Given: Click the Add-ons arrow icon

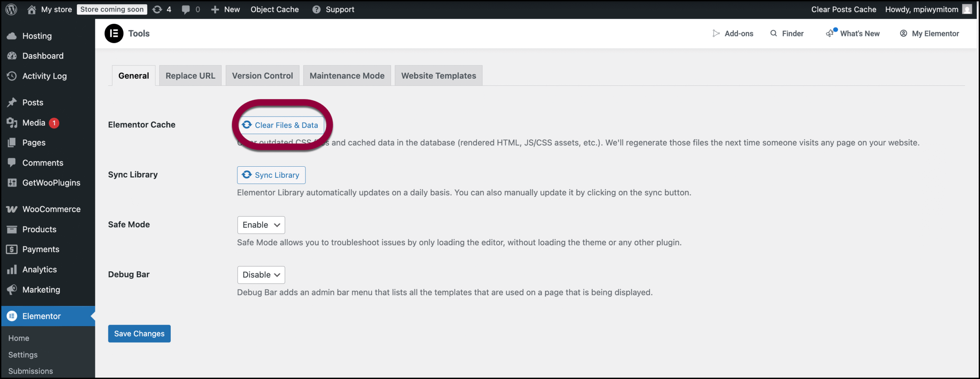Looking at the screenshot, I should tap(716, 33).
